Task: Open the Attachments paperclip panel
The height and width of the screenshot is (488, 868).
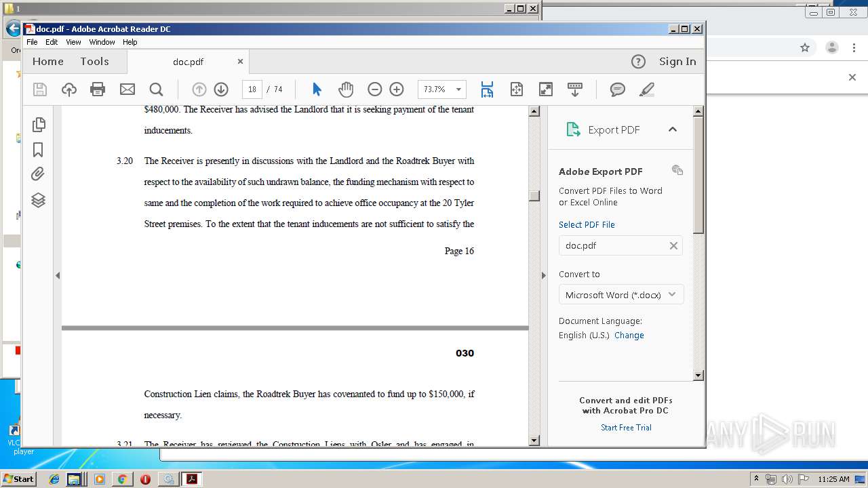Action: click(x=39, y=175)
